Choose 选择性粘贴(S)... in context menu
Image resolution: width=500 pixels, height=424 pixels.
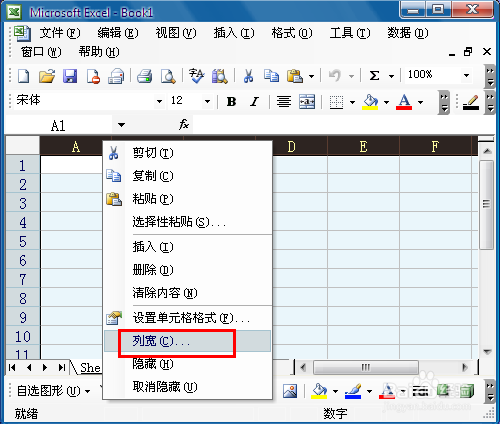(x=187, y=222)
